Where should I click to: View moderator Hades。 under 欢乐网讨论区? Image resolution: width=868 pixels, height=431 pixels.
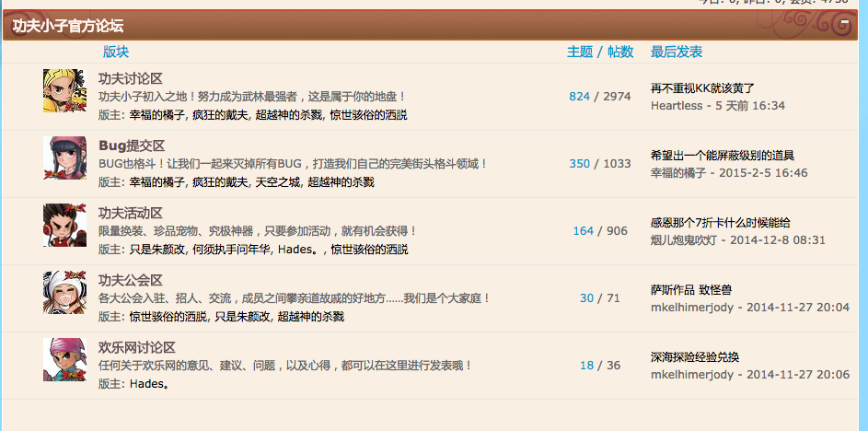coord(149,383)
